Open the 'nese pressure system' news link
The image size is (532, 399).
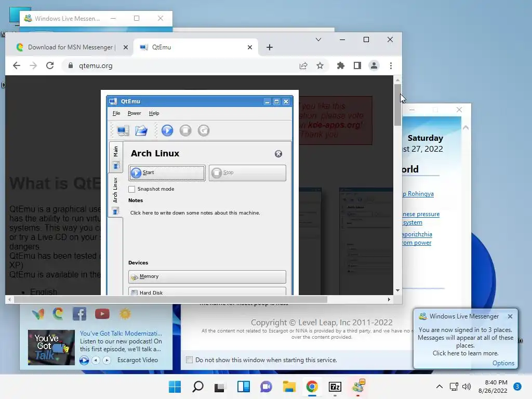pos(421,218)
